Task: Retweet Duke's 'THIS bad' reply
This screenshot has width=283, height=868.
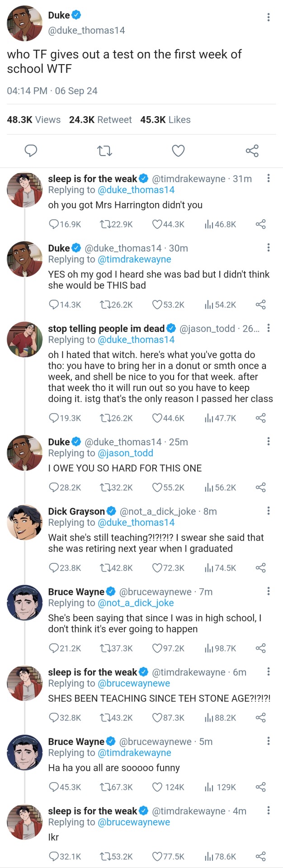Action: tap(105, 305)
